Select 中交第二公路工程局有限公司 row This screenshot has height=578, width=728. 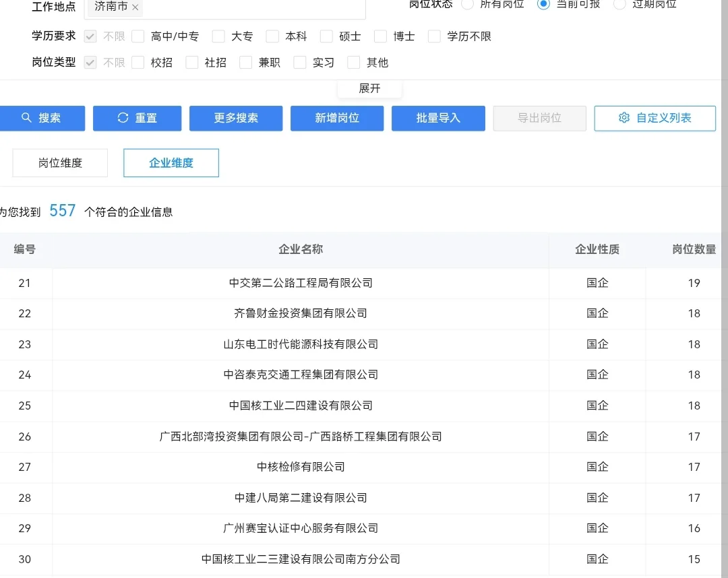tap(360, 283)
